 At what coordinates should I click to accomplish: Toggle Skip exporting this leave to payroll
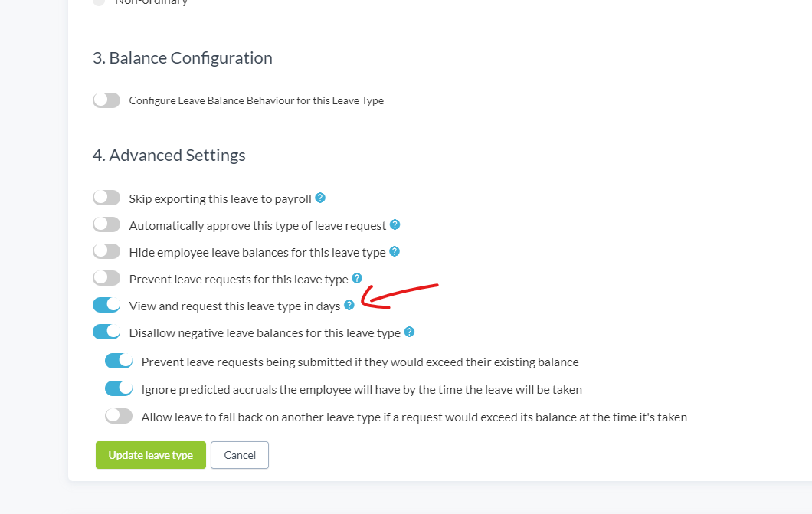(x=106, y=198)
